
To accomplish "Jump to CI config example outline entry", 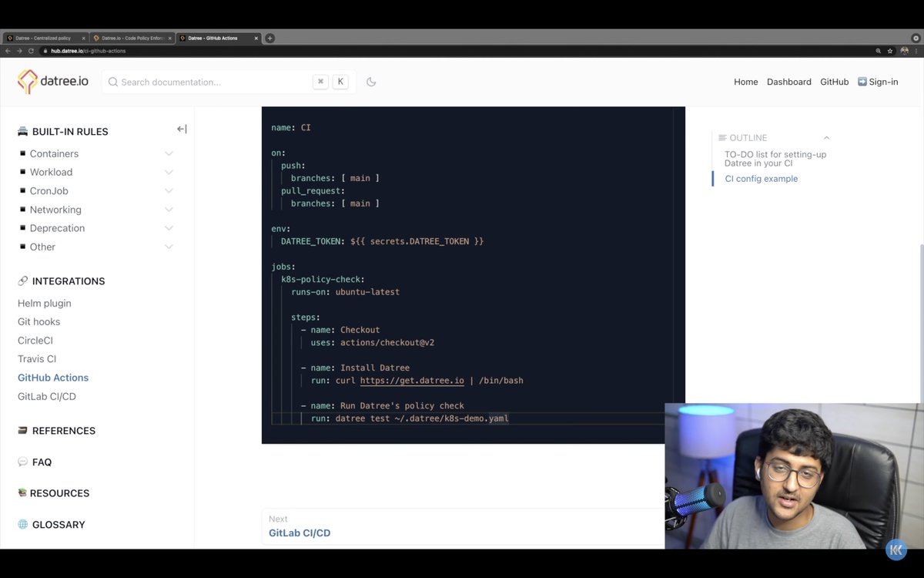I will point(762,179).
